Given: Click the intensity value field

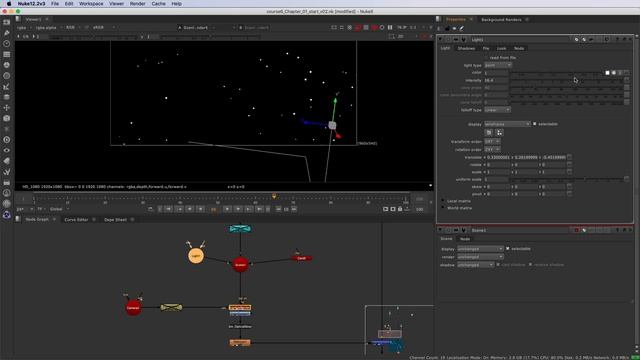Looking at the screenshot, I should coord(496,80).
